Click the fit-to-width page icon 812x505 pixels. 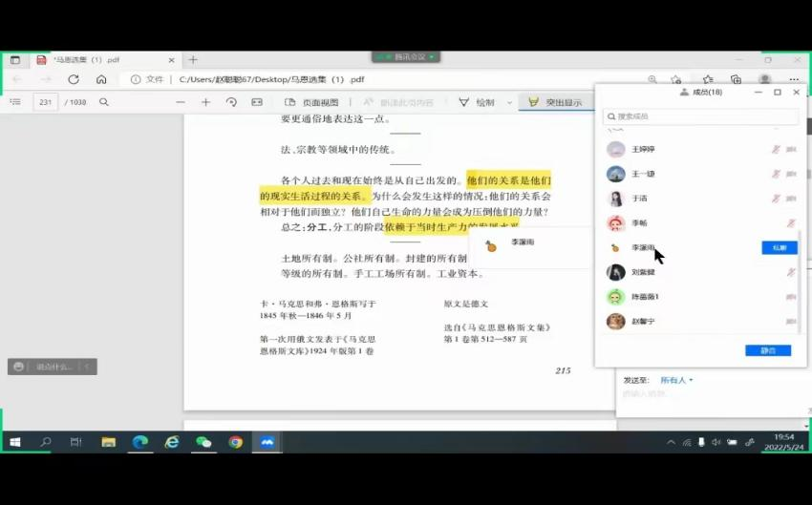tap(257, 102)
